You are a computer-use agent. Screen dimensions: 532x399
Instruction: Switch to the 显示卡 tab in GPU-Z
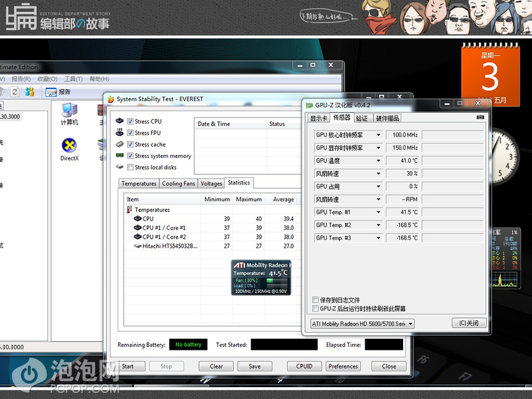319,118
